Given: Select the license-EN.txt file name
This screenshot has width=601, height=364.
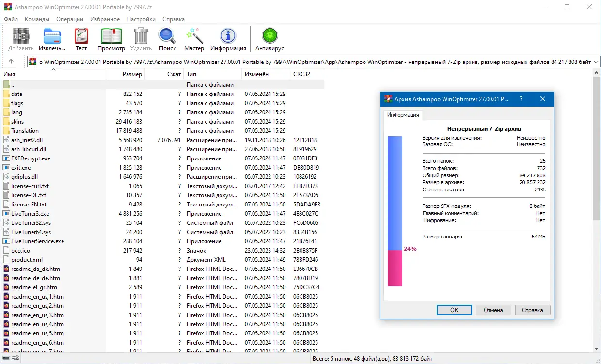Looking at the screenshot, I should point(29,205).
